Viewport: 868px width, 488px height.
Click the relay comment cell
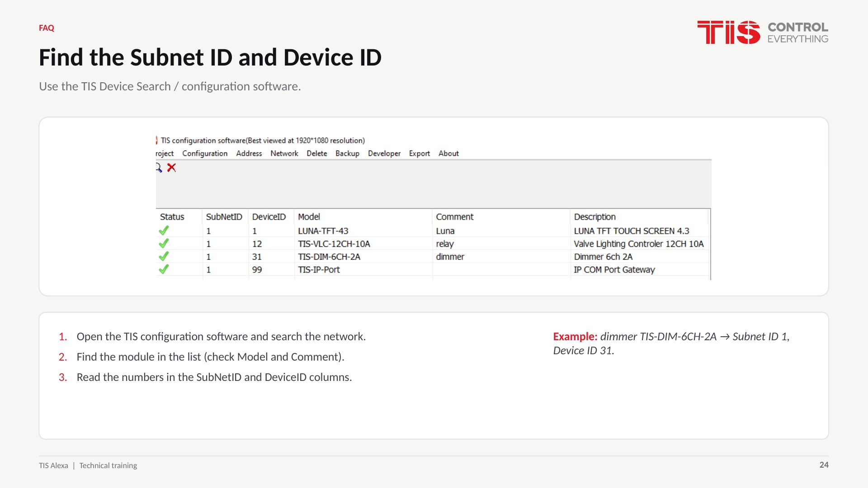point(445,244)
